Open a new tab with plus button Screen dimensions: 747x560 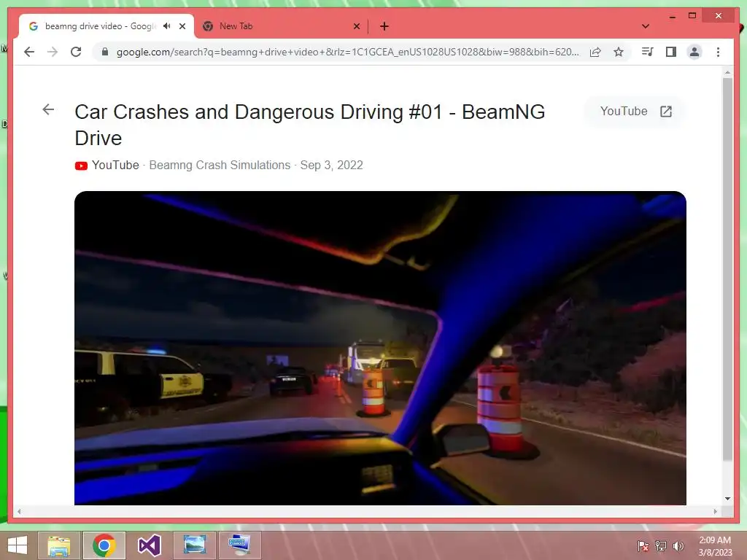[384, 26]
